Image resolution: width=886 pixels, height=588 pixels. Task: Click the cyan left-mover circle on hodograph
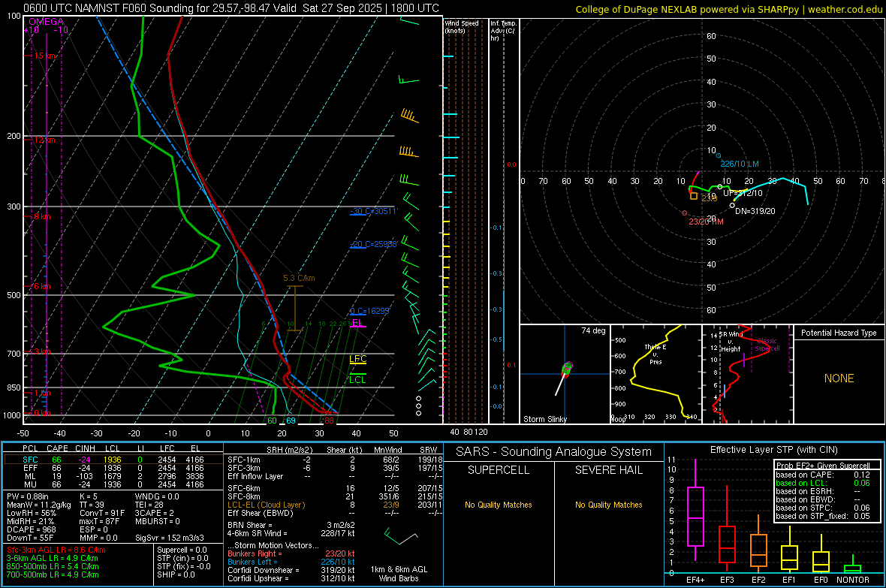(718, 155)
